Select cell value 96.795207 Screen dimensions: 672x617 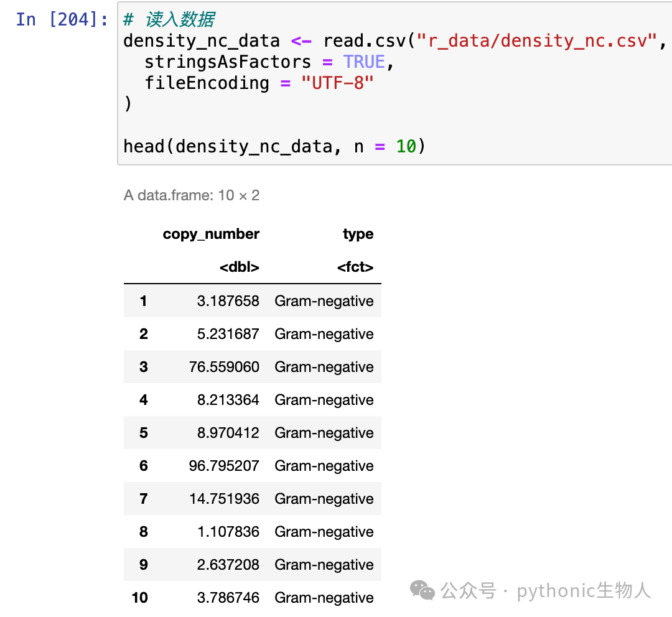pyautogui.click(x=224, y=466)
